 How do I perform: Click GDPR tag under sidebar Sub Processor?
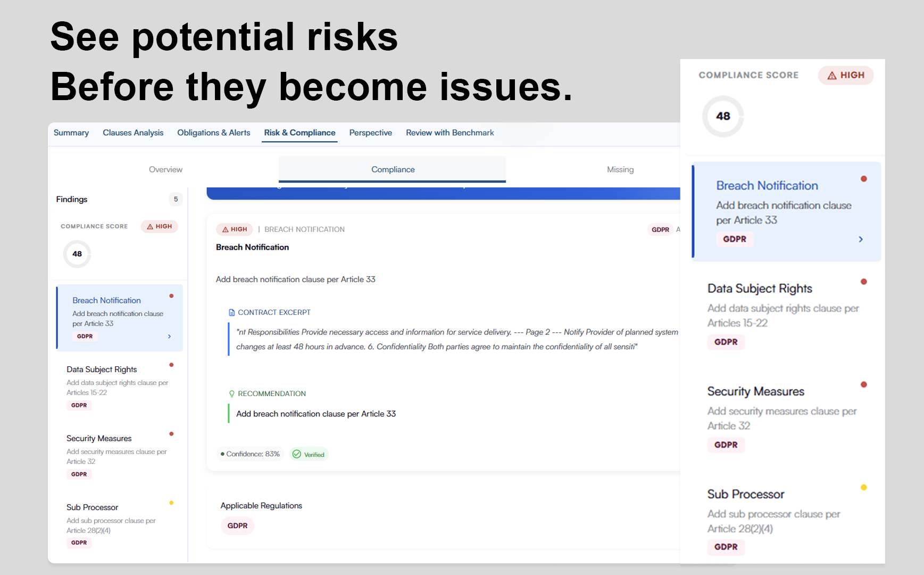(x=79, y=543)
